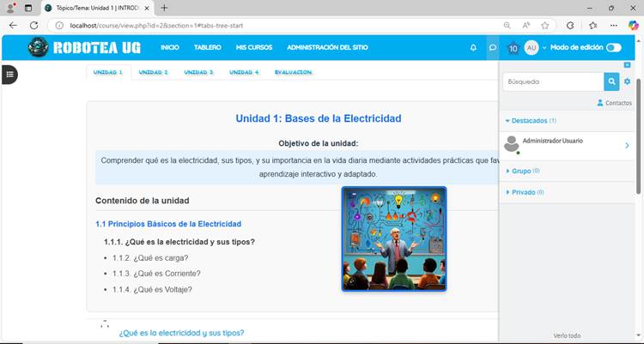Enable the Modo de edición switch
Viewport: 644px width, 344px height.
(613, 48)
